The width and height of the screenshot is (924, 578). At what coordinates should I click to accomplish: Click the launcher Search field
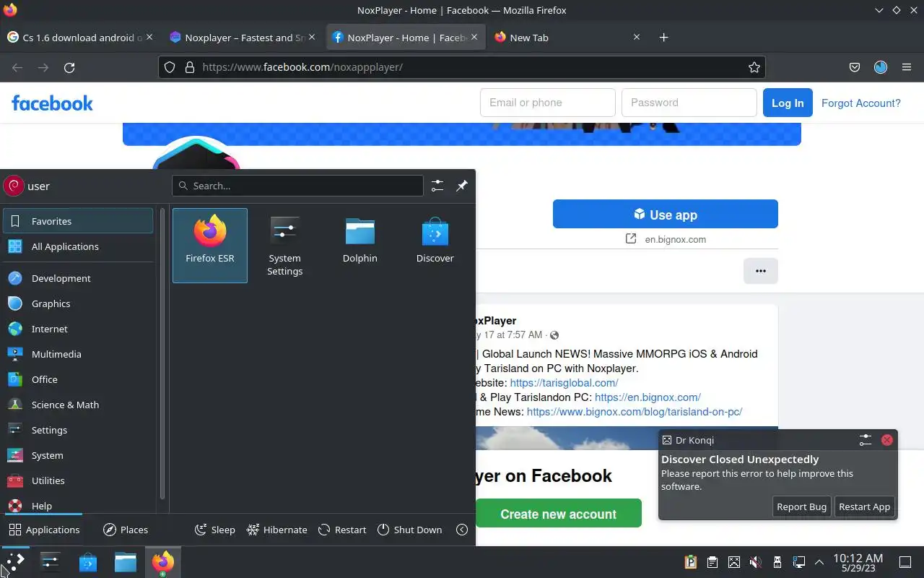click(x=297, y=186)
